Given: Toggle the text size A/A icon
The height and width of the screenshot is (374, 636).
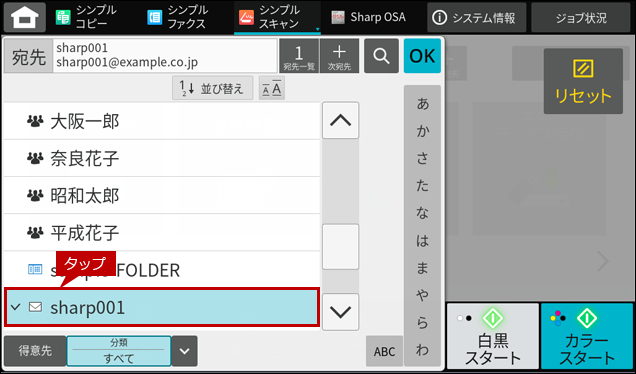Looking at the screenshot, I should pos(272,88).
